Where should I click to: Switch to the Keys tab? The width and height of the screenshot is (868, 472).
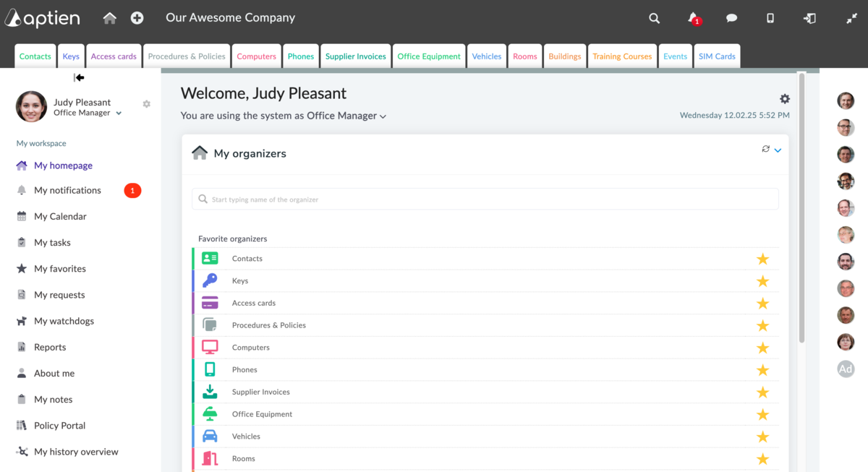coord(71,56)
